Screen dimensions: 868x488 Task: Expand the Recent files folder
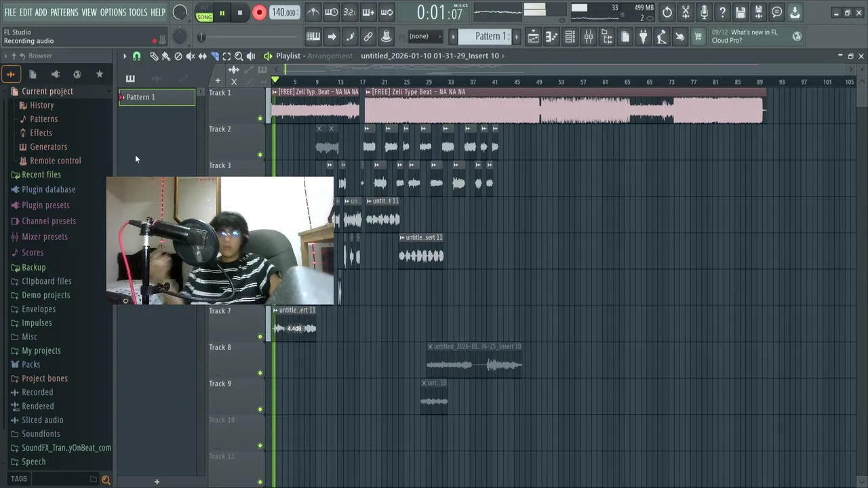tap(41, 175)
